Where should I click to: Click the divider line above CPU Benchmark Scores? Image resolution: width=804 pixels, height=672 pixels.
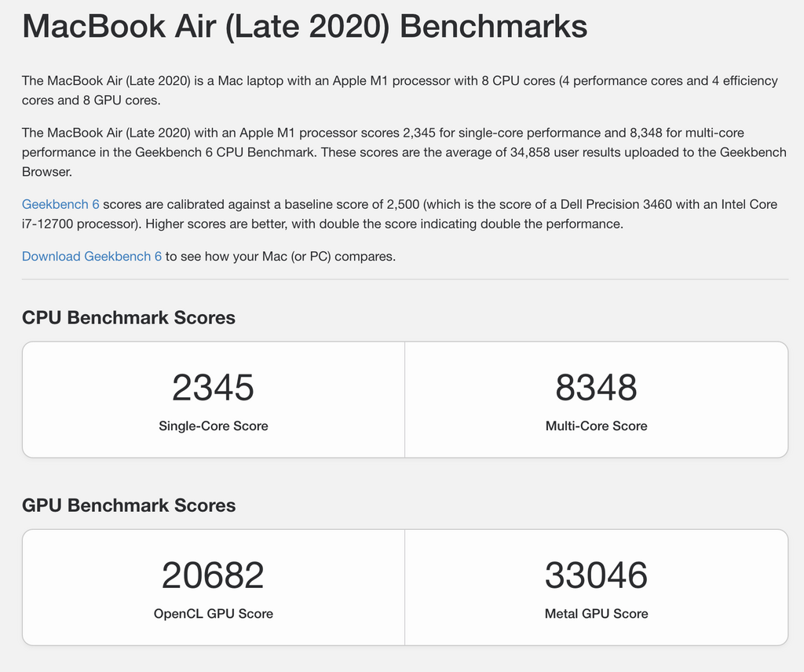(405, 280)
